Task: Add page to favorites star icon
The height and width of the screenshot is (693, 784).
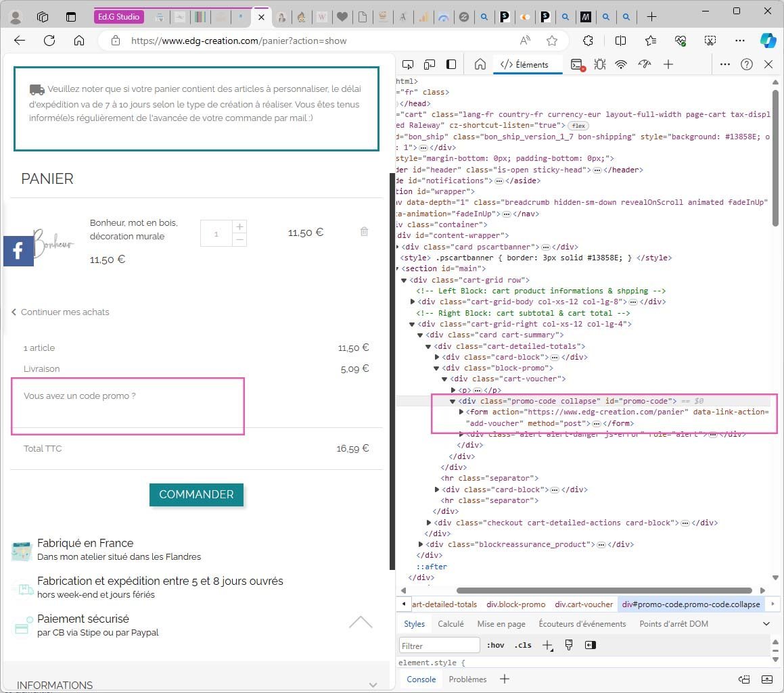Action: click(x=552, y=41)
